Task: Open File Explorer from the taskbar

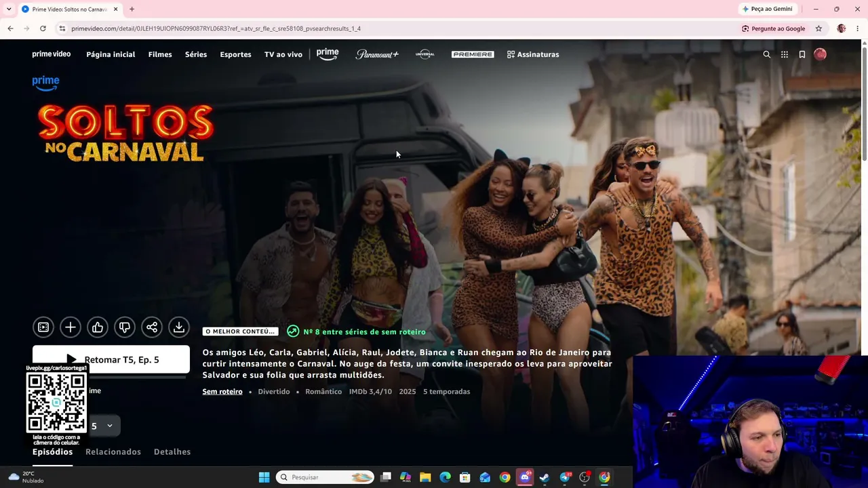Action: tap(425, 477)
